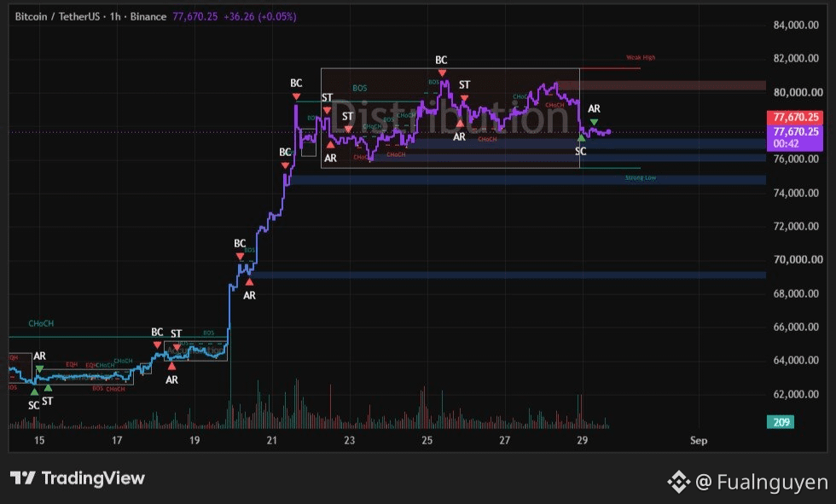Click the 74,000.00 price axis label
836x504 pixels.
tap(795, 193)
